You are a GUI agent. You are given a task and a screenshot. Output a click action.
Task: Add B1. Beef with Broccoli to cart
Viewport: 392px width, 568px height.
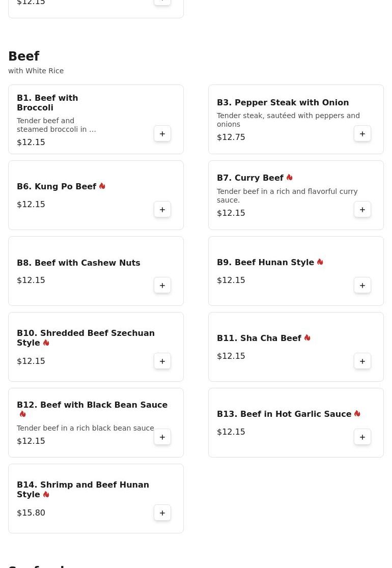click(x=162, y=134)
